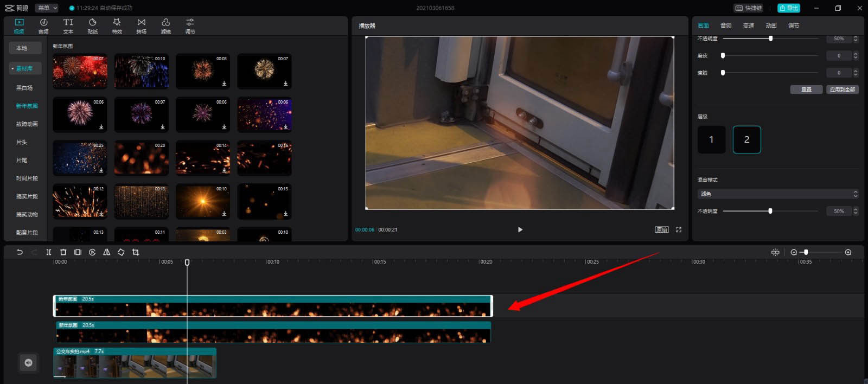This screenshot has height=384, width=868.
Task: Toggle the timeline snapping icon beside zoom controls
Action: [775, 252]
